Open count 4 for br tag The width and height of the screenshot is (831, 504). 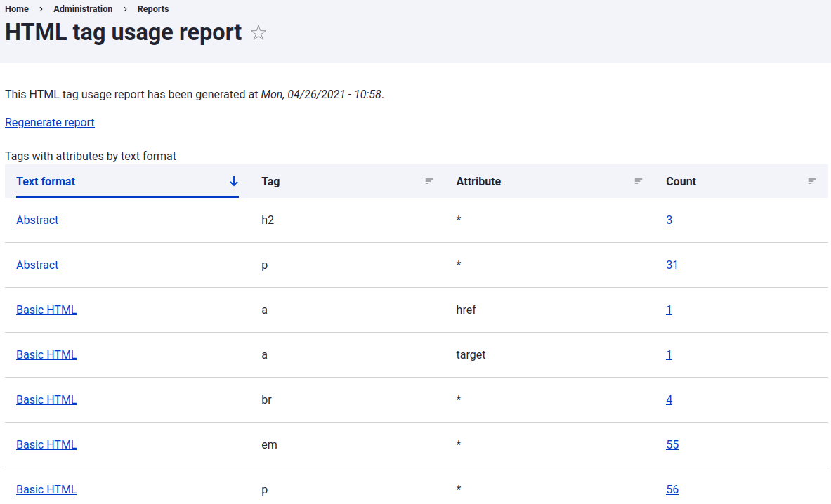coord(669,399)
